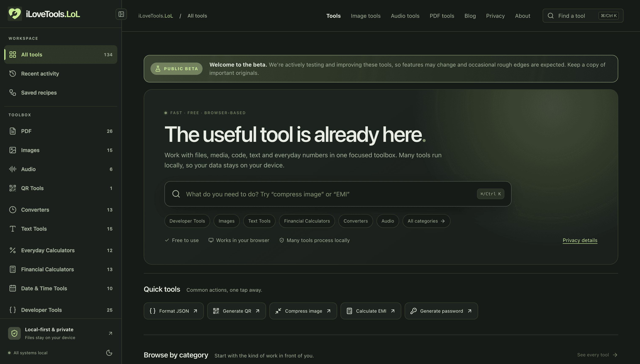Screen dimensions: 640x364
Task: Launch the Generate QR quick tool
Action: coord(237,311)
